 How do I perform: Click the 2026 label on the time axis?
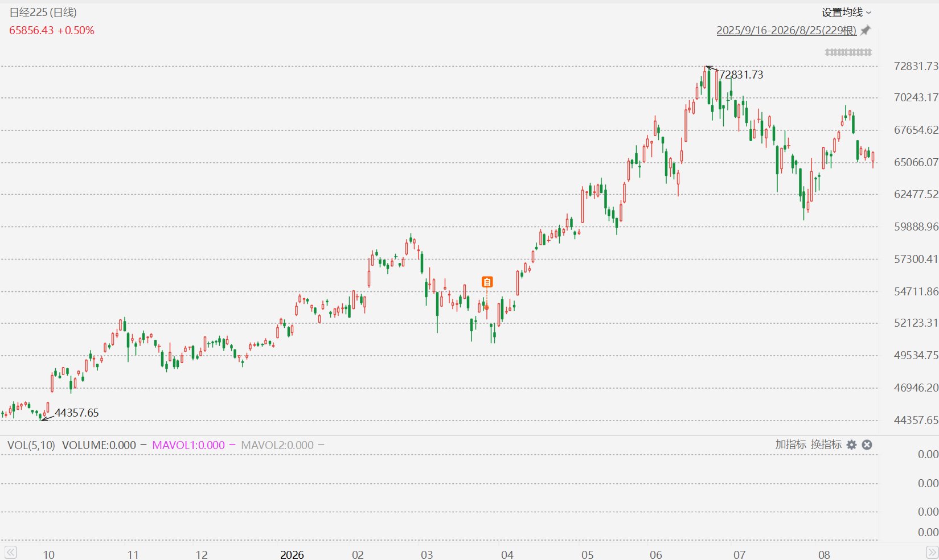click(292, 554)
